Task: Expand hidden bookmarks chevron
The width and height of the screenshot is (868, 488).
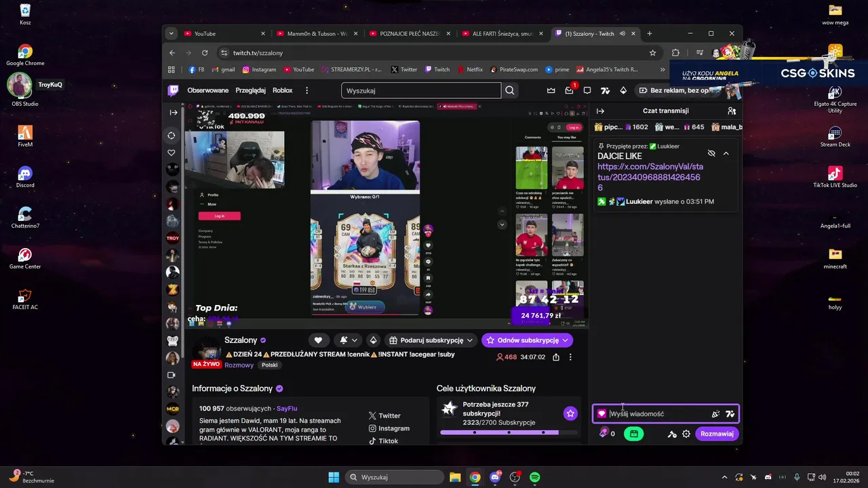Action: pyautogui.click(x=663, y=69)
